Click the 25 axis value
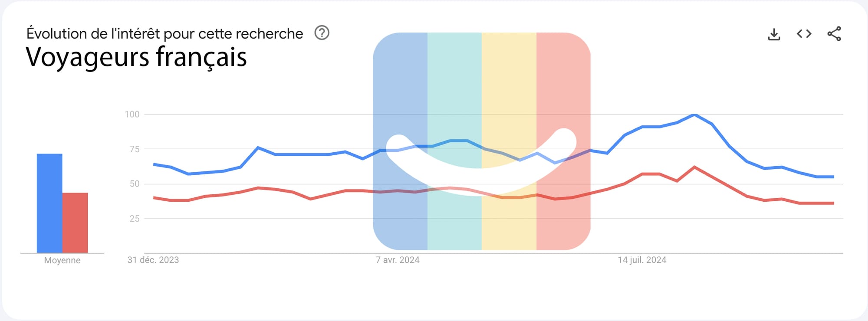This screenshot has height=321, width=868. pyautogui.click(x=134, y=218)
